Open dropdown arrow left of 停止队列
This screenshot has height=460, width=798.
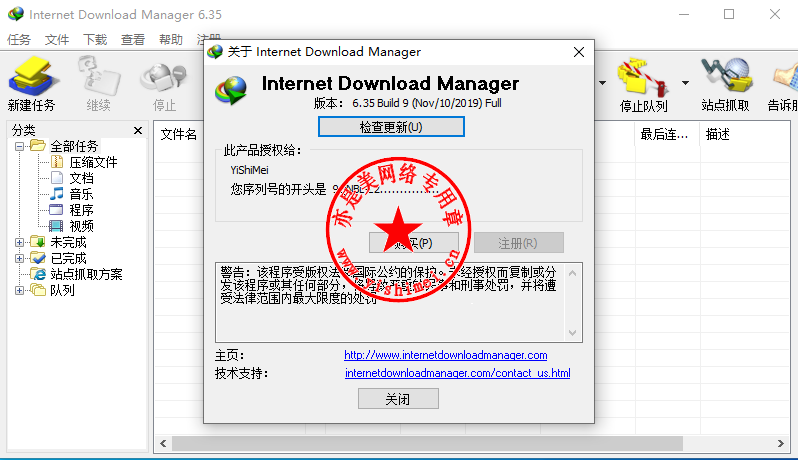pyautogui.click(x=603, y=83)
